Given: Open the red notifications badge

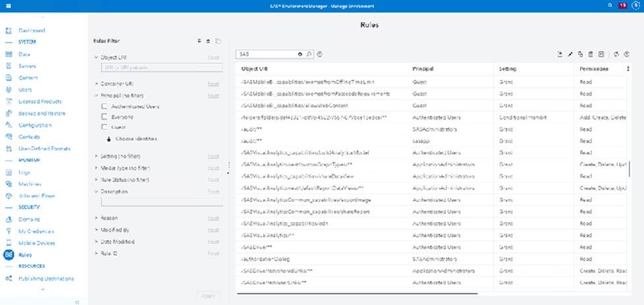Looking at the screenshot, I should [623, 6].
